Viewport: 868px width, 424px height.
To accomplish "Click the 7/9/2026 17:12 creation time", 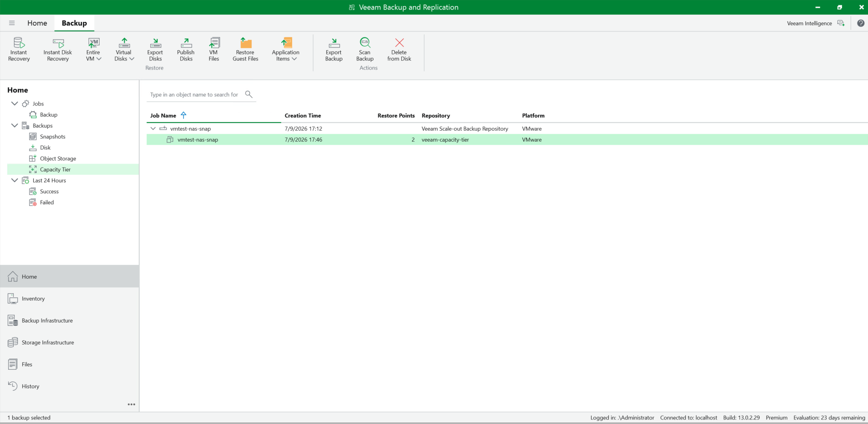I will click(x=303, y=129).
